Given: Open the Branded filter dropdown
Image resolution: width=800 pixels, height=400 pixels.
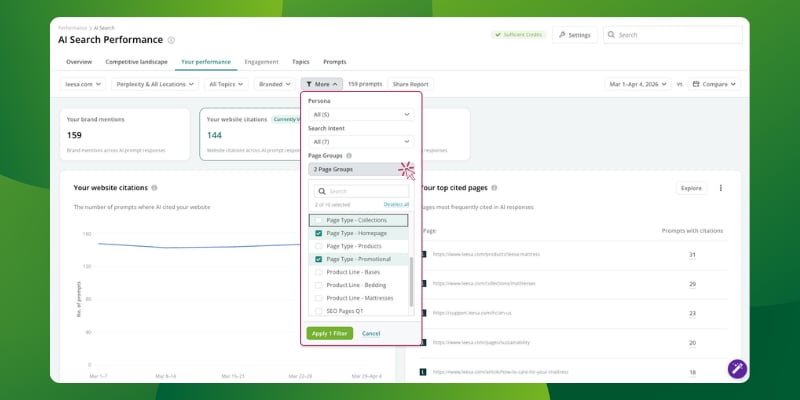Looking at the screenshot, I should [x=274, y=84].
